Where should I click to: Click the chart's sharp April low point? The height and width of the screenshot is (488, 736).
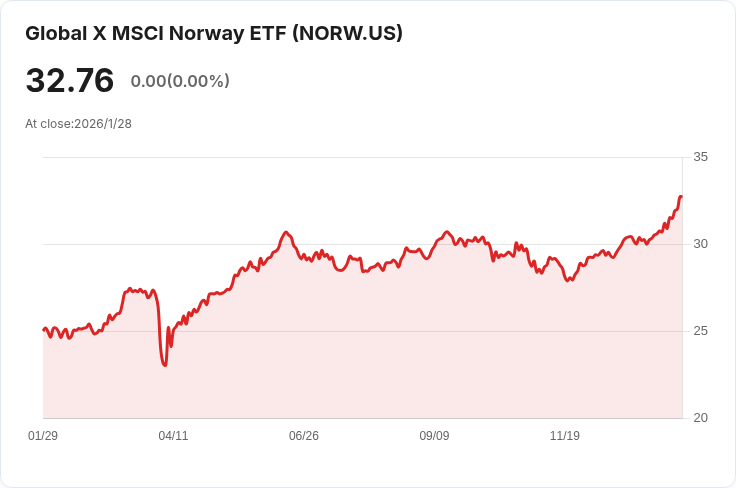coord(165,365)
